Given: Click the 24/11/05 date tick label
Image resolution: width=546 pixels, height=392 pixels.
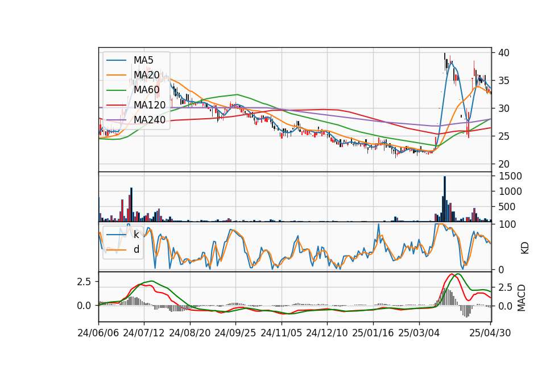Looking at the screenshot, I should (281, 333).
